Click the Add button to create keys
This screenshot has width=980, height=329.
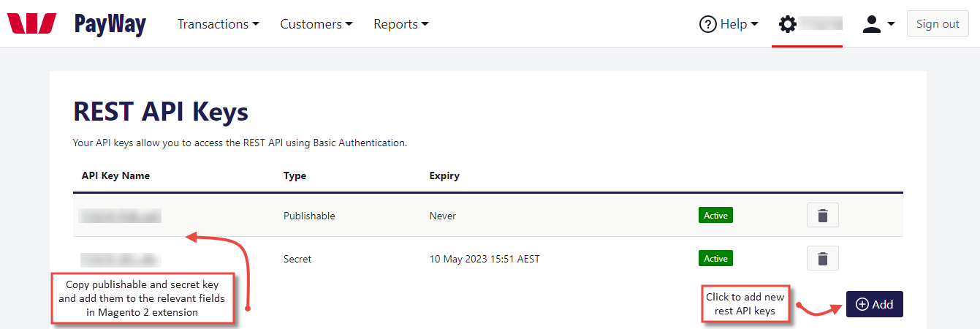pos(875,304)
